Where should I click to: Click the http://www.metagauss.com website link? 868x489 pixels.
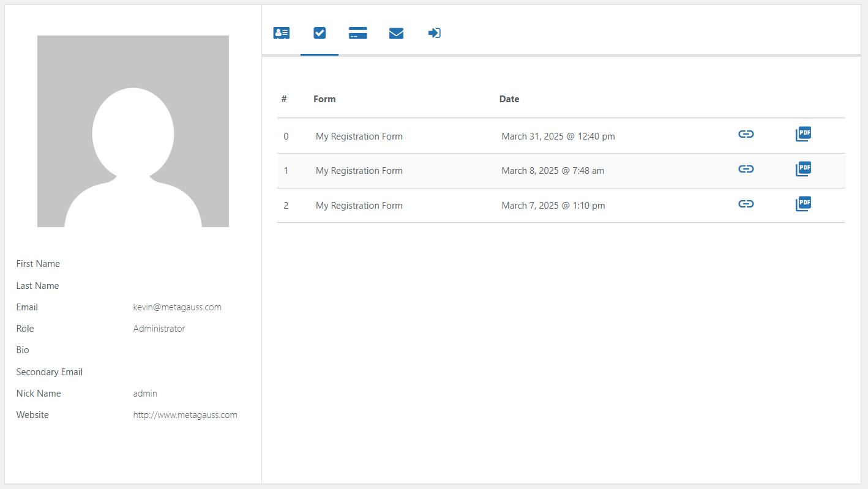coord(185,415)
